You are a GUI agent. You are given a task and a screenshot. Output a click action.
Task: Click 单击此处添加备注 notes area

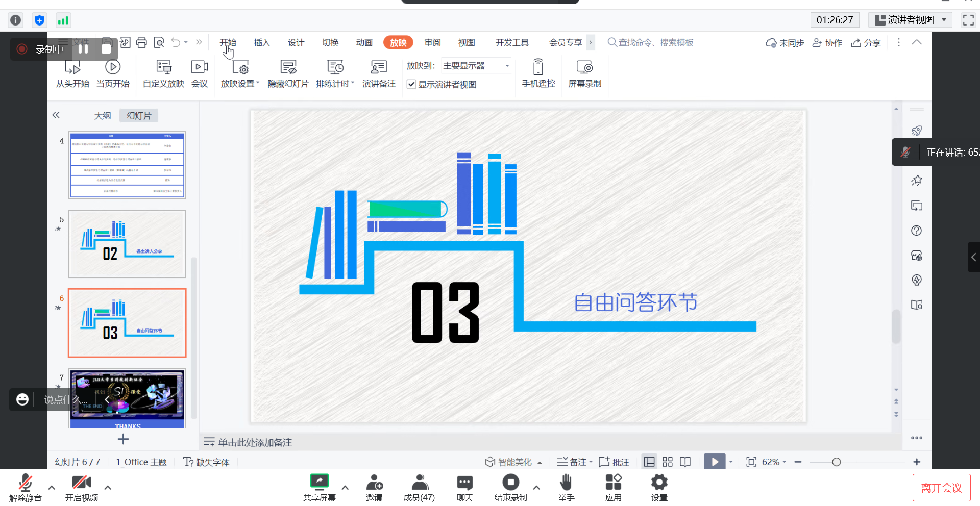[255, 442]
